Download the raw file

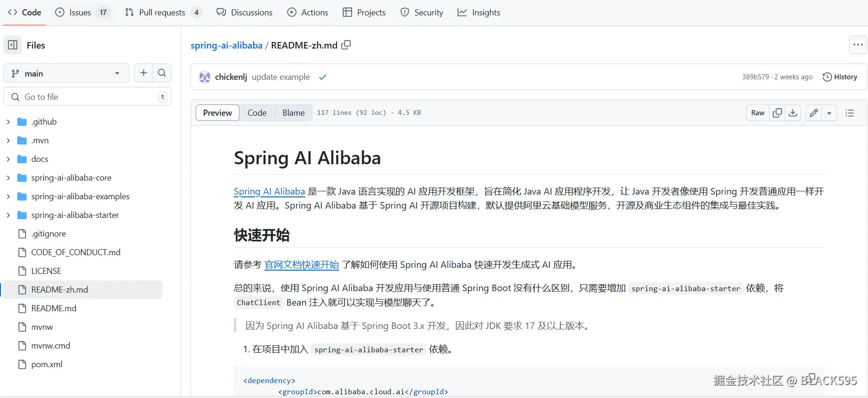(x=793, y=113)
